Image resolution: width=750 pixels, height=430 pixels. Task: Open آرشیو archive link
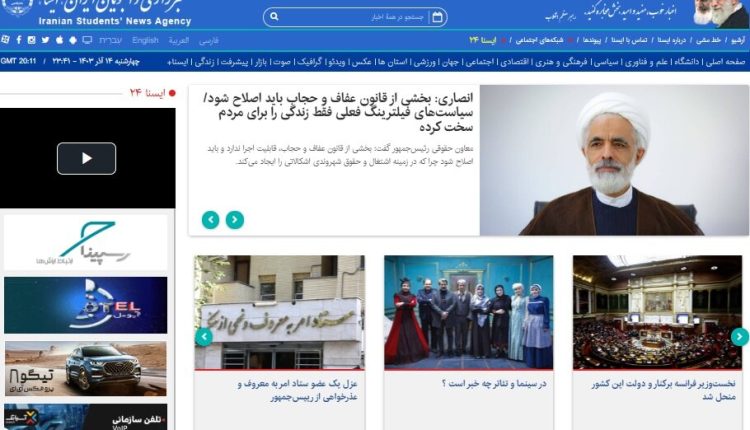(x=738, y=40)
